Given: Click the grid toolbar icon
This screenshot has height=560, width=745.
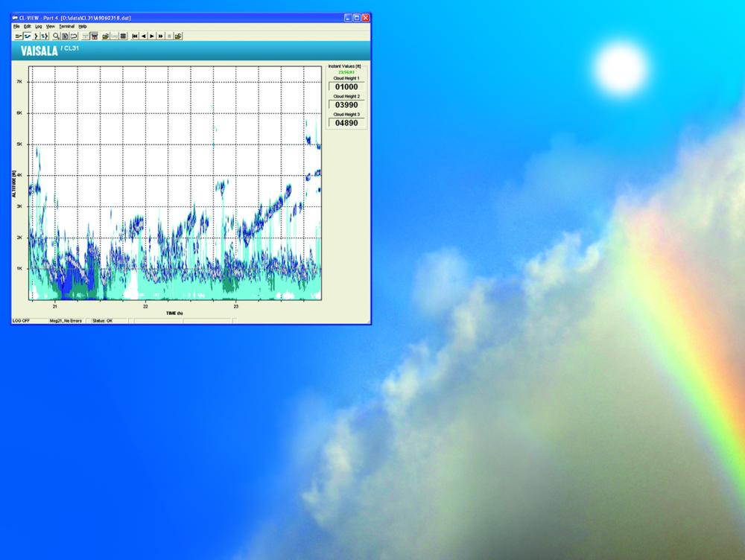Looking at the screenshot, I should click(123, 36).
